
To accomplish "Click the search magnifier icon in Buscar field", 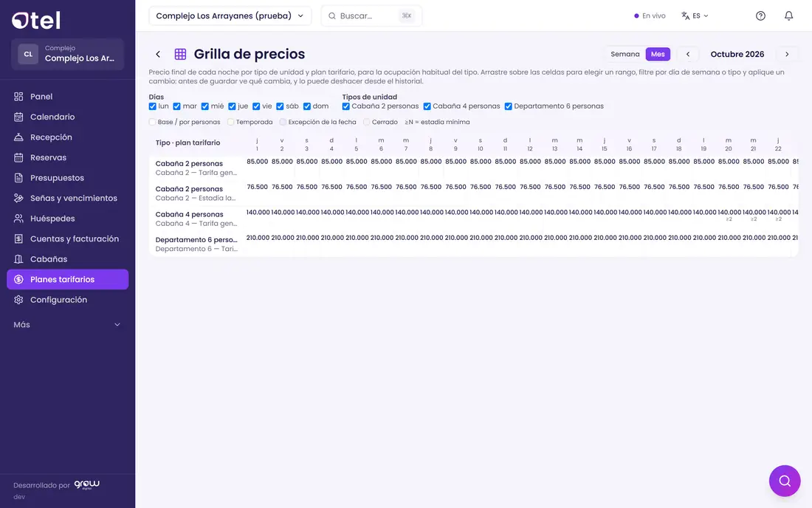I will [332, 16].
